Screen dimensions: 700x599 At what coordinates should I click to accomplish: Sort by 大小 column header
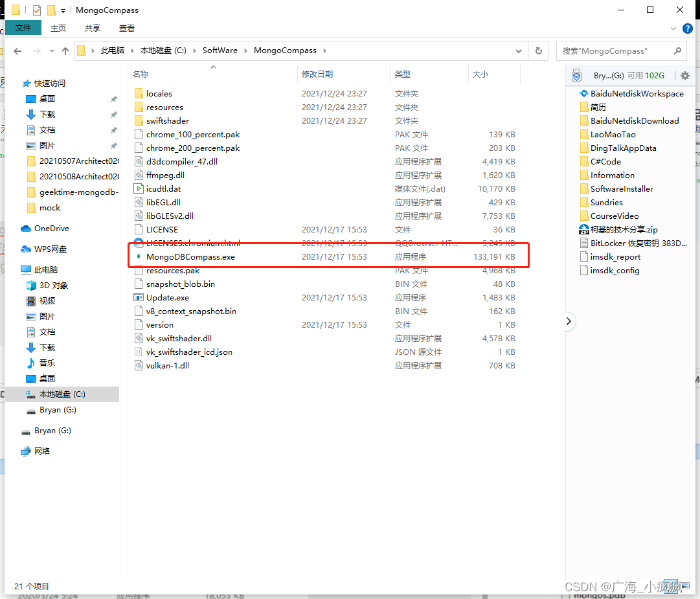(480, 74)
